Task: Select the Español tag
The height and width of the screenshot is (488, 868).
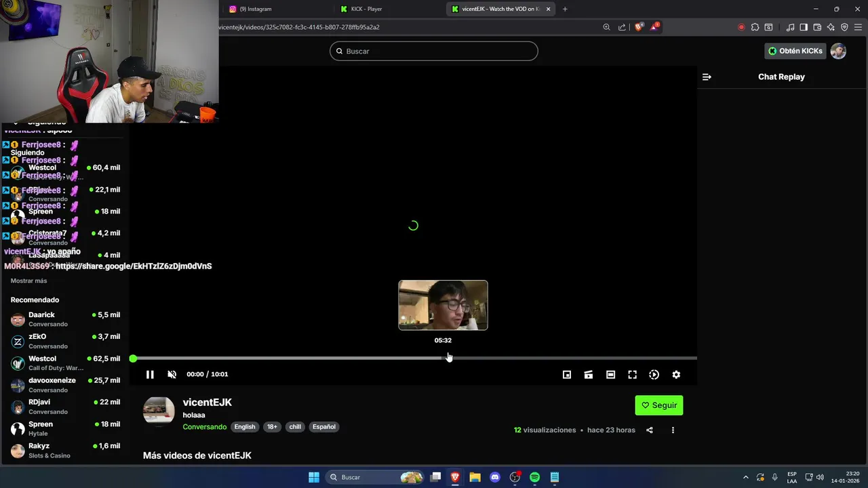Action: 324,427
